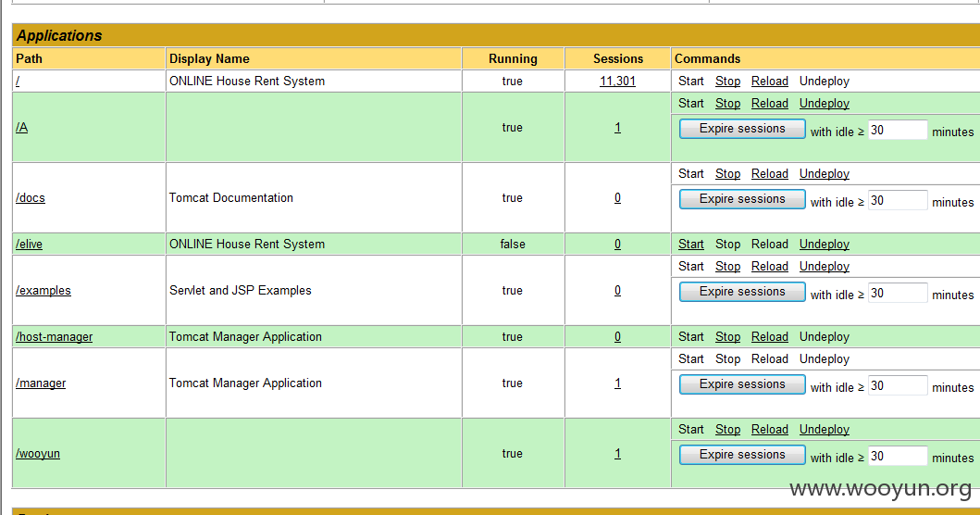Select the false running value for /elive
This screenshot has height=515, width=980.
(513, 244)
